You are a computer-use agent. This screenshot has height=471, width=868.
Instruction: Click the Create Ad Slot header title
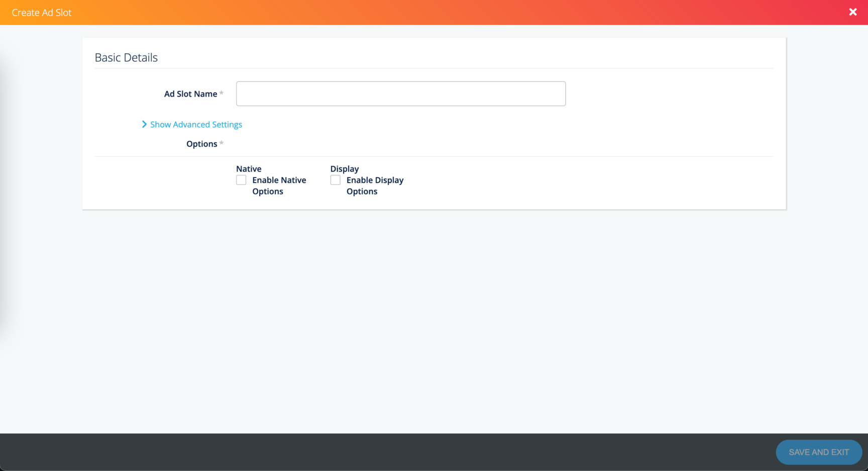coord(42,13)
